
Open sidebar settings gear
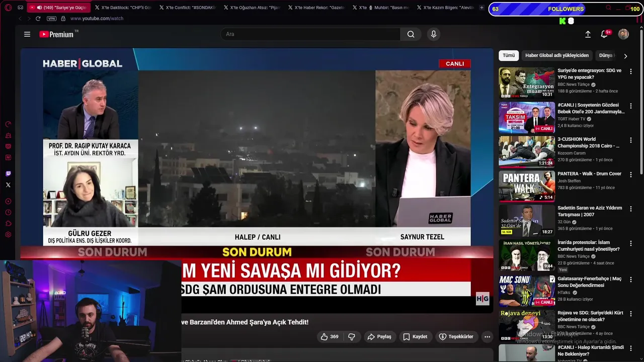[8, 235]
